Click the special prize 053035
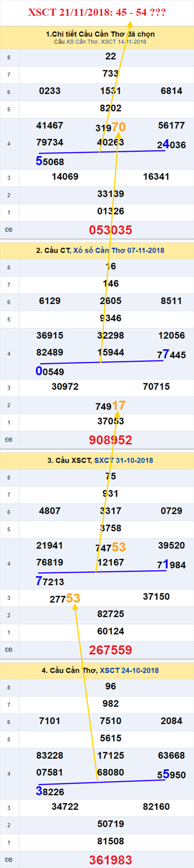194x868 pixels. [111, 230]
